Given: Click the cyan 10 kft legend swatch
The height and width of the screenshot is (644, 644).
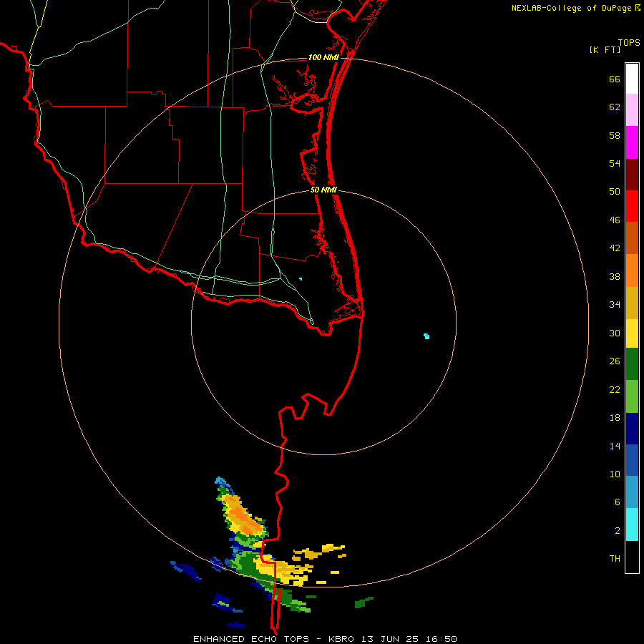Looking at the screenshot, I should click(632, 525).
